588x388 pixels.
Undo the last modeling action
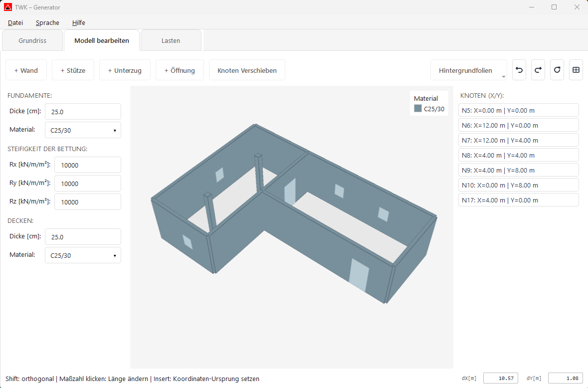click(x=519, y=70)
